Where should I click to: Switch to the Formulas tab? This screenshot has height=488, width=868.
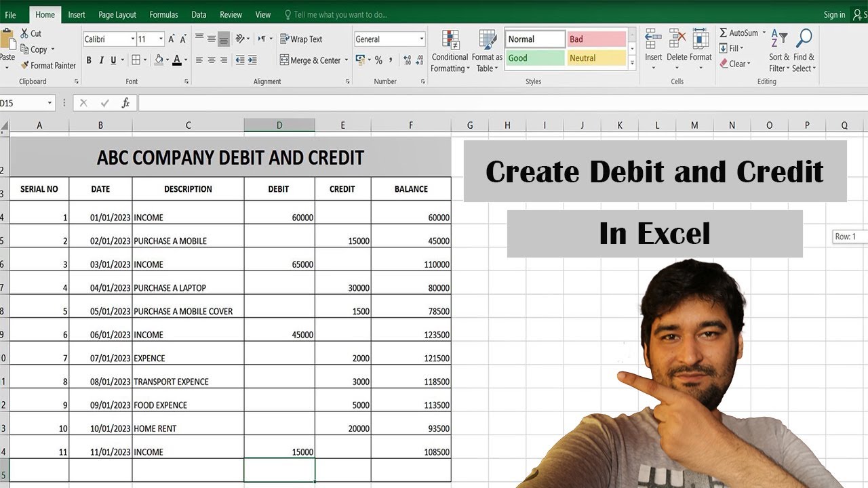point(163,15)
